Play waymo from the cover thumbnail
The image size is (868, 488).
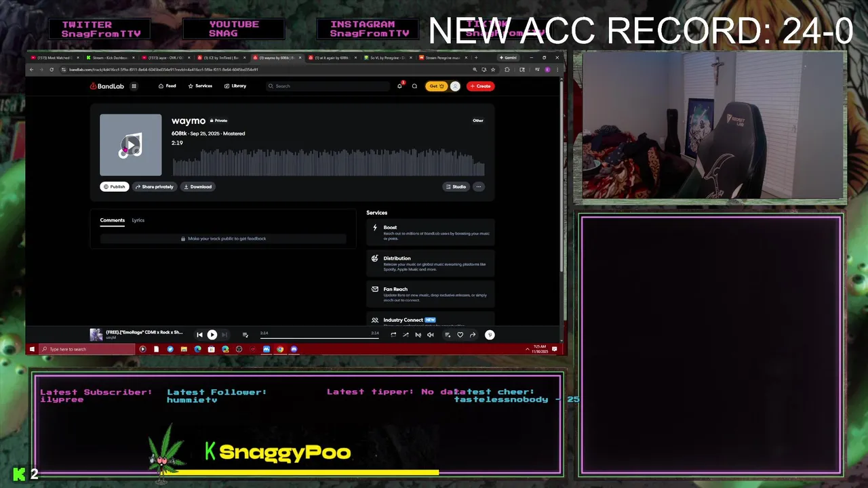[131, 145]
